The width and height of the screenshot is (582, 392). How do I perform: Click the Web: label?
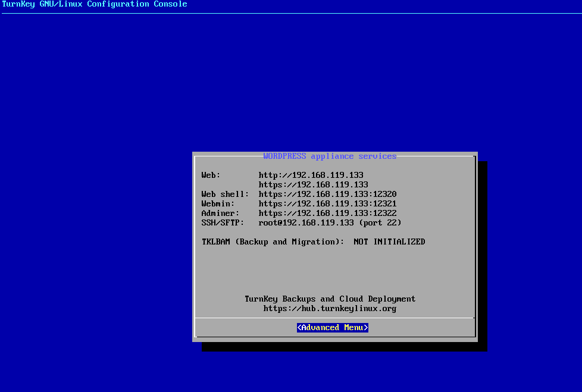tap(211, 175)
